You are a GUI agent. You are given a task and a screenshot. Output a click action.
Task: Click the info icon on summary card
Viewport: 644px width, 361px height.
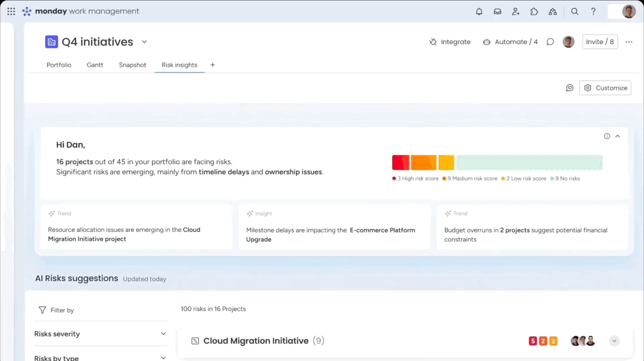(607, 136)
